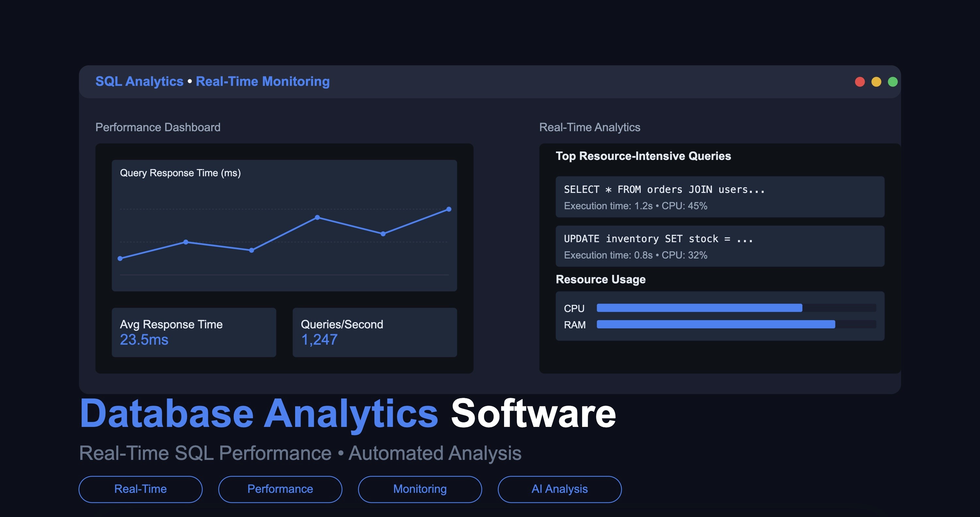Select the Performance tag pill
980x517 pixels.
[x=280, y=489]
